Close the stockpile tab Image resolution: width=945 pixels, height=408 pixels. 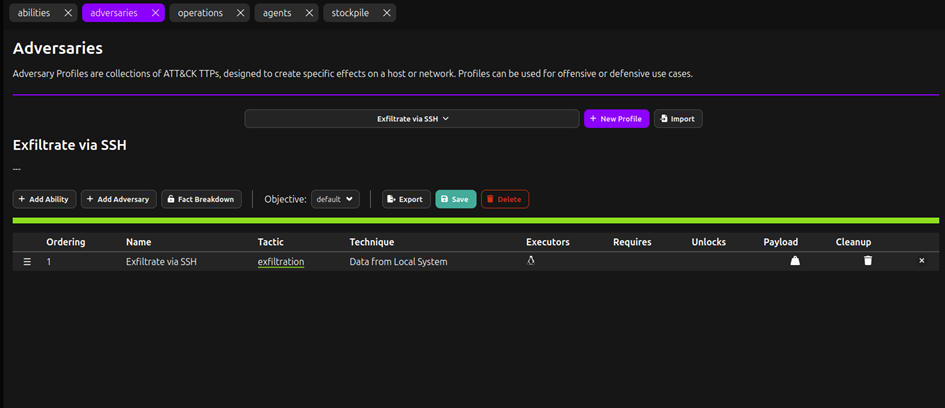[x=386, y=13]
